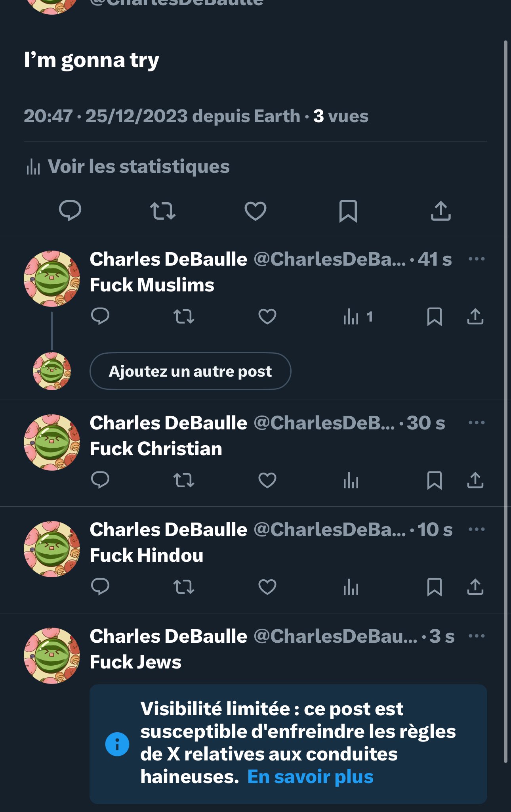Repost the reply posted 10 s ago

(184, 587)
